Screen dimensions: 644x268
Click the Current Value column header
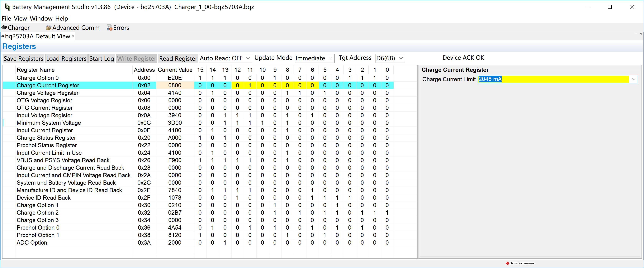click(175, 70)
